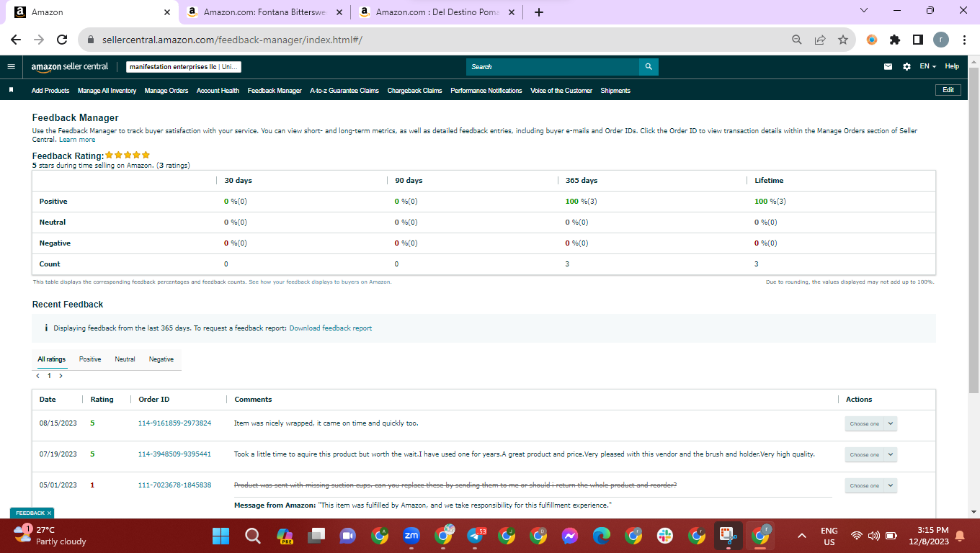Open the Windows Start menu

(220, 536)
